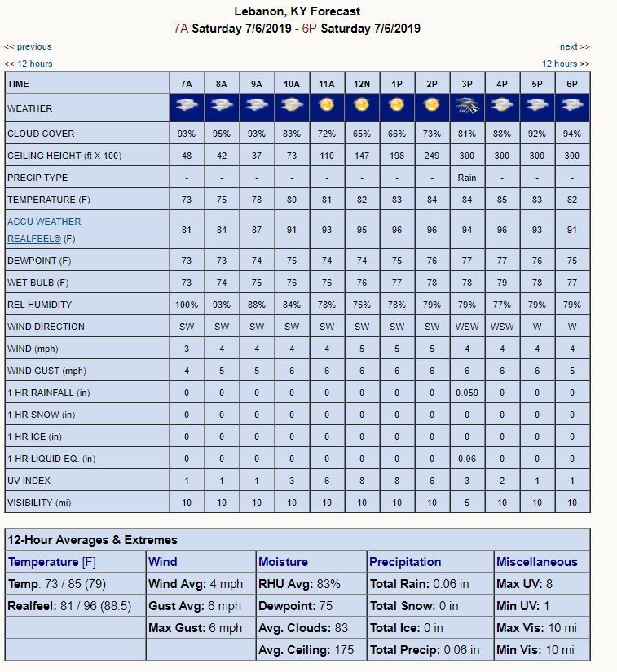Go to the previous forecast link

tap(33, 47)
